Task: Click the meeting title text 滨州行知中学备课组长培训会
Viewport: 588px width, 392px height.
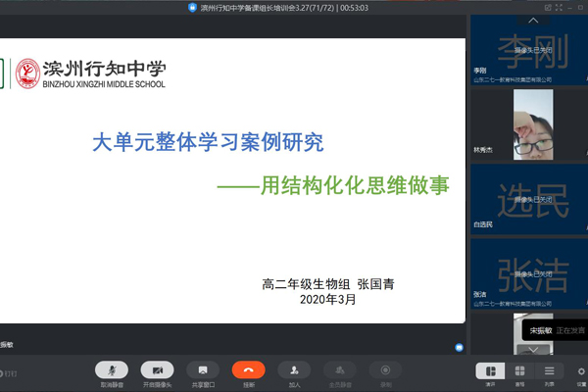Action: (248, 8)
